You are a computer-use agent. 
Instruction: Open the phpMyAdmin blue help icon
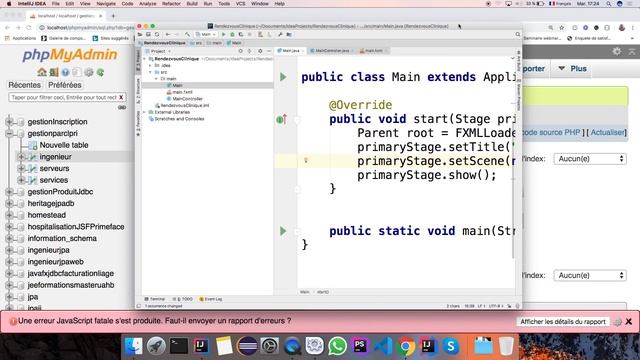click(x=65, y=72)
